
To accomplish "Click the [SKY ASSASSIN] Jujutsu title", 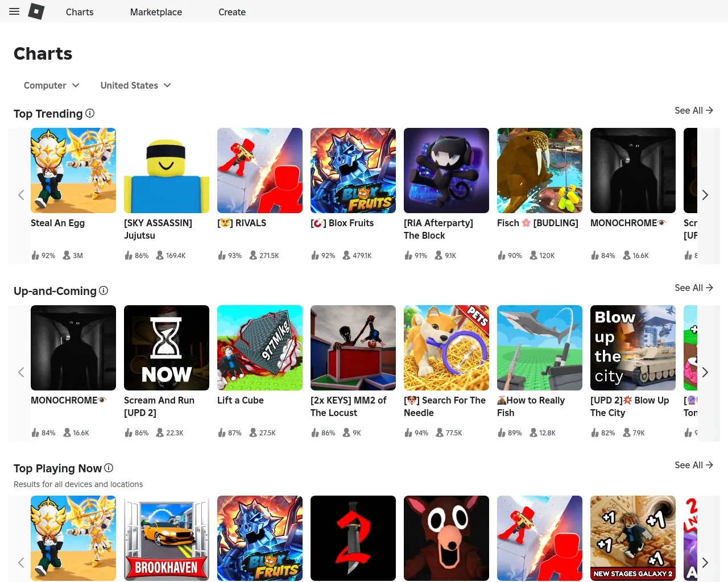I will [158, 229].
